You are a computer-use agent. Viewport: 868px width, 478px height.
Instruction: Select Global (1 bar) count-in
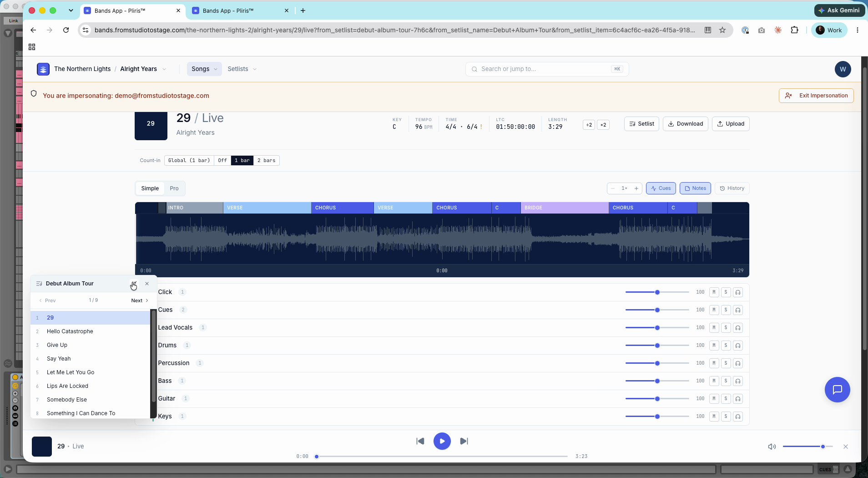pyautogui.click(x=189, y=161)
